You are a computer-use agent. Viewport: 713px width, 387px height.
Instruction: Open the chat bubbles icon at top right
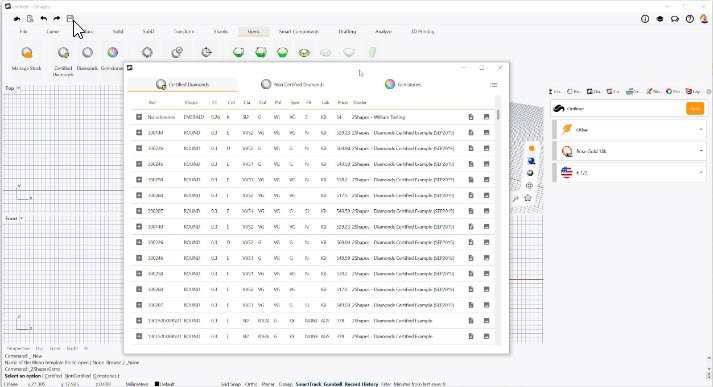675,19
